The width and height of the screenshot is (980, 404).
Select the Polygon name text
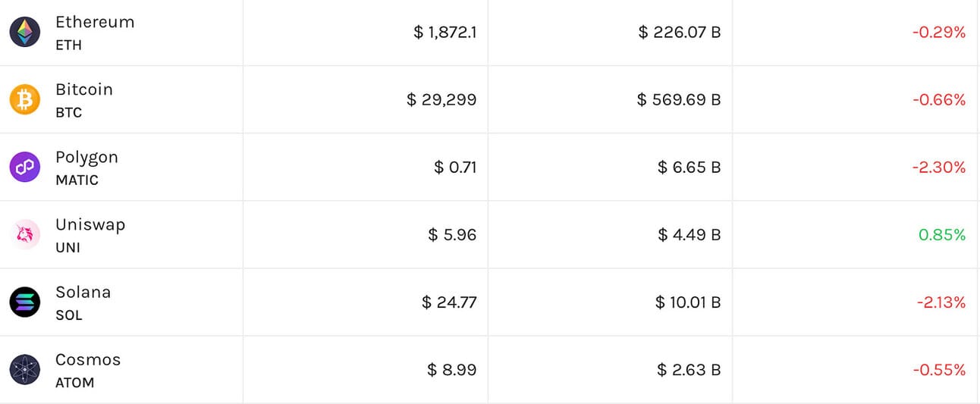click(86, 157)
